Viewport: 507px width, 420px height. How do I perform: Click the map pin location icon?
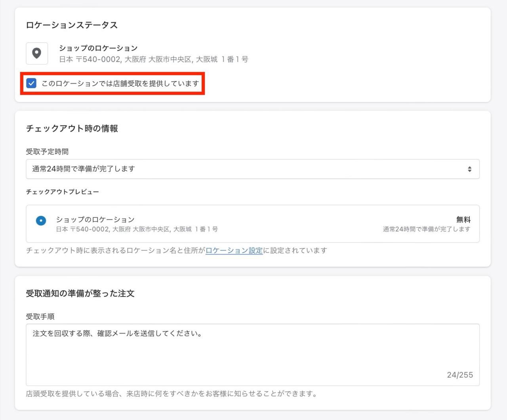click(37, 53)
